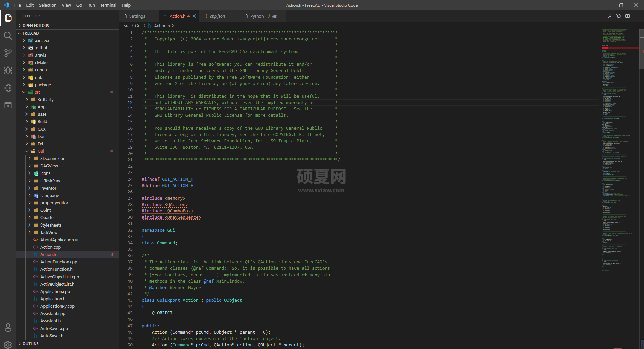Open the Go menu
Screen dimensions: 644x349
pos(79,5)
